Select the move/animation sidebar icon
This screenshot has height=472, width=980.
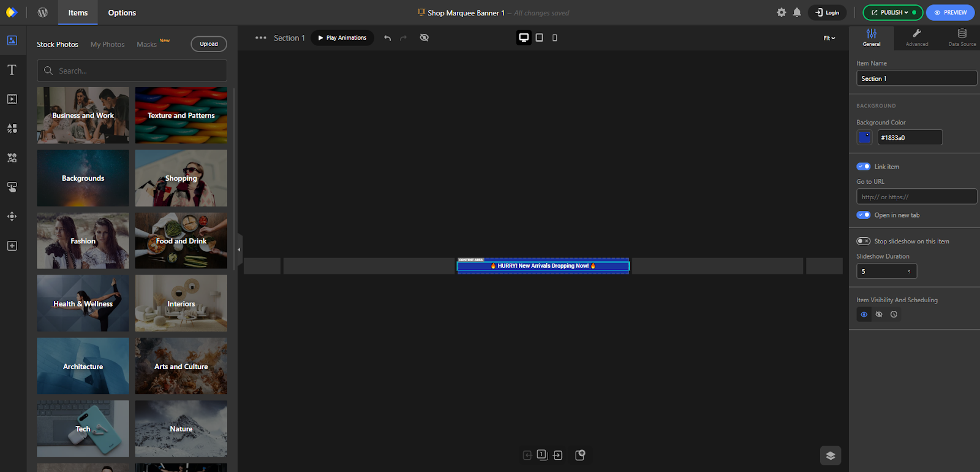[12, 216]
